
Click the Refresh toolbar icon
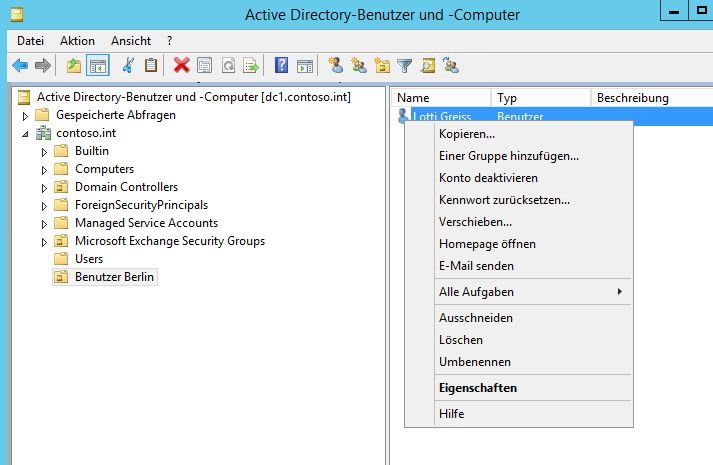(x=228, y=66)
